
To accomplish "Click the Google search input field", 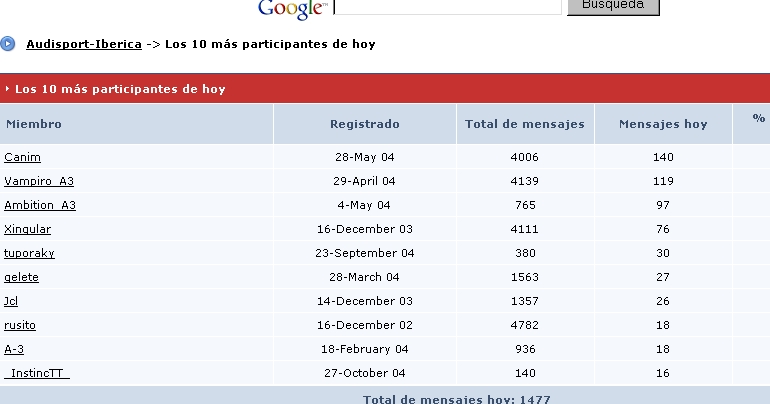I will [447, 6].
